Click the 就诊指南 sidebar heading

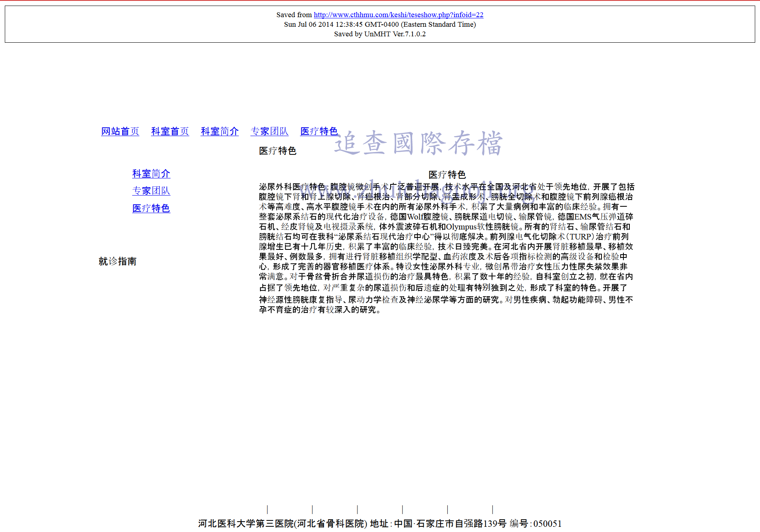[117, 261]
